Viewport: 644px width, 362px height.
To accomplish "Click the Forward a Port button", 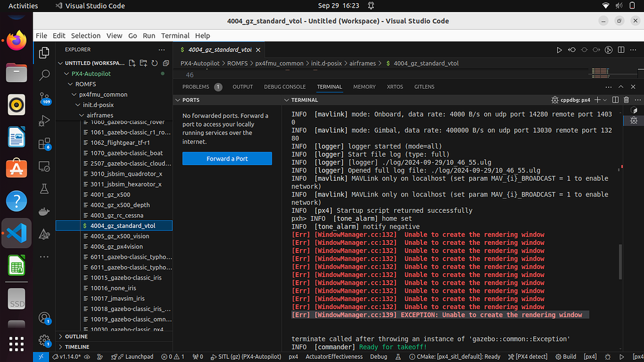I will 227,159.
